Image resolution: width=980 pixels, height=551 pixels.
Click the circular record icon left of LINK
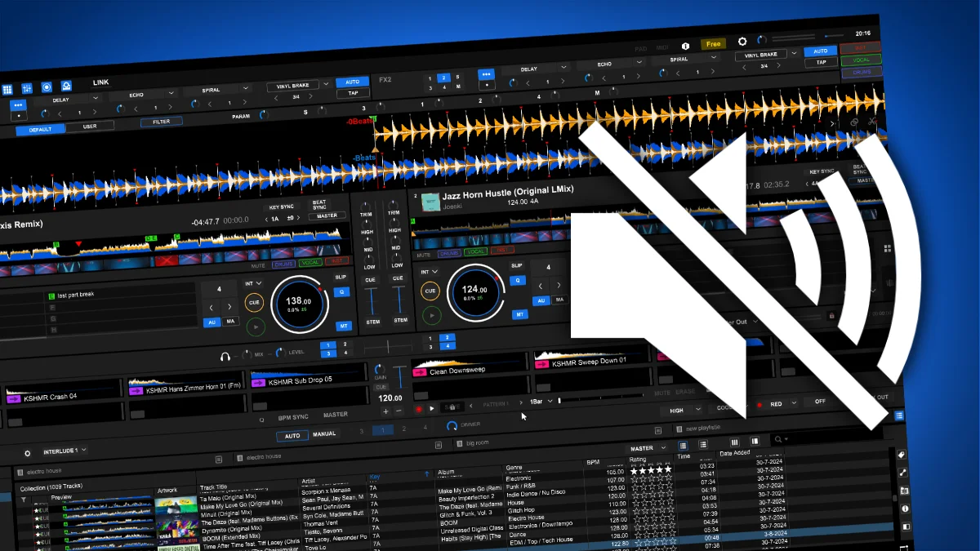pyautogui.click(x=47, y=87)
